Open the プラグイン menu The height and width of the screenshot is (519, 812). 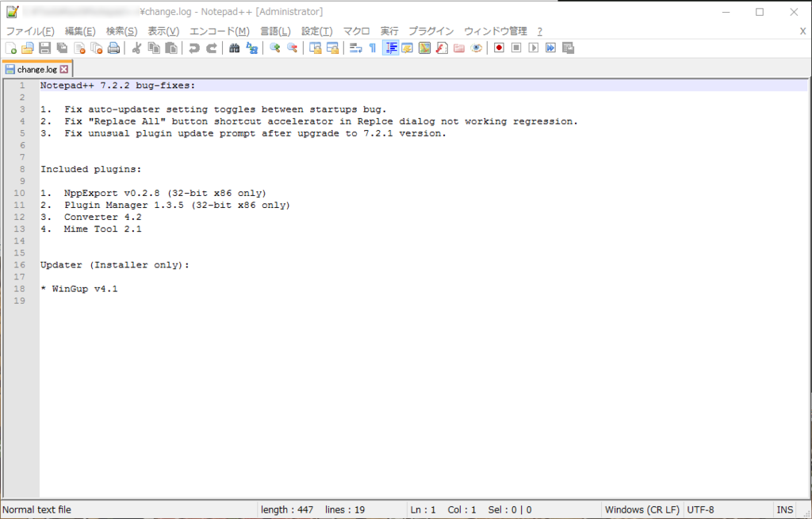point(431,31)
